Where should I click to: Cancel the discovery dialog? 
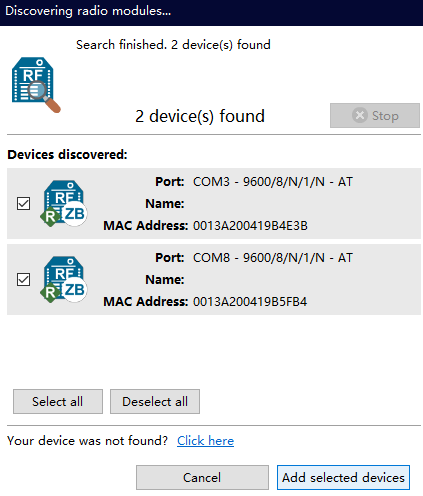pos(202,477)
